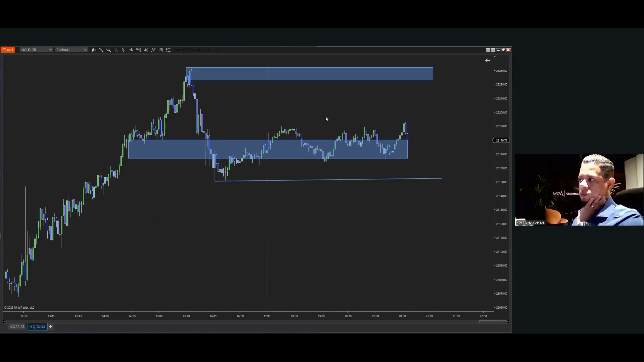644x362 pixels.
Task: Open the data box icon
Action: coord(131,50)
